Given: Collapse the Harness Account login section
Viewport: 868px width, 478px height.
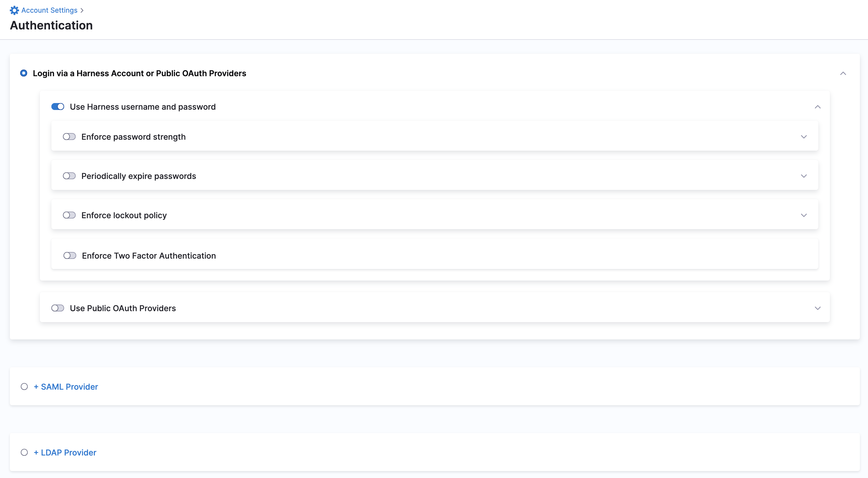Looking at the screenshot, I should (843, 73).
